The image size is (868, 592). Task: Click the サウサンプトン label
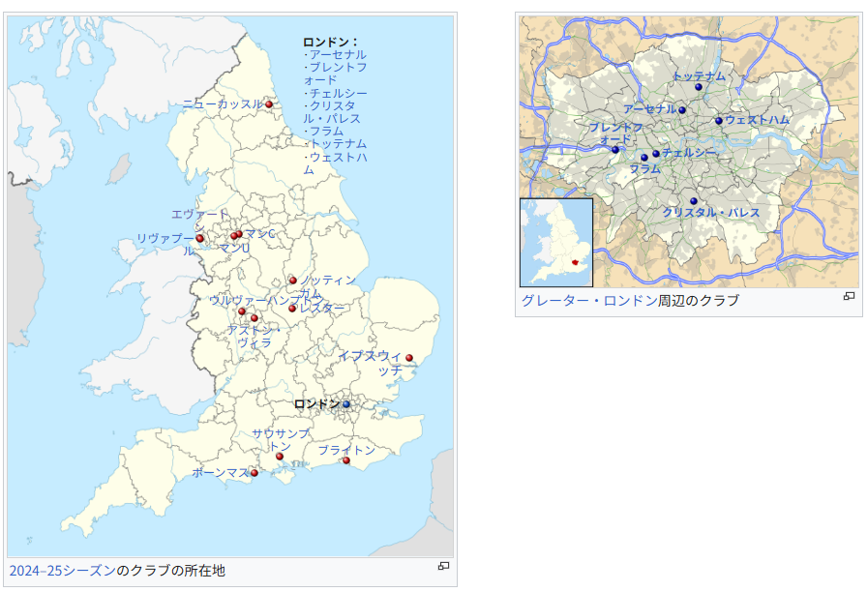point(281,440)
